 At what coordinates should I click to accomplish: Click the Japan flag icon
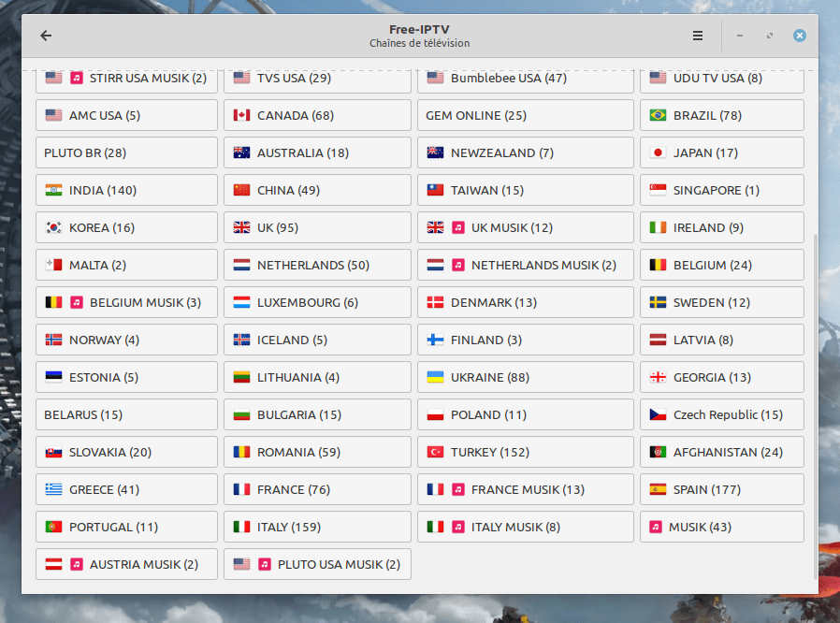[x=658, y=153]
